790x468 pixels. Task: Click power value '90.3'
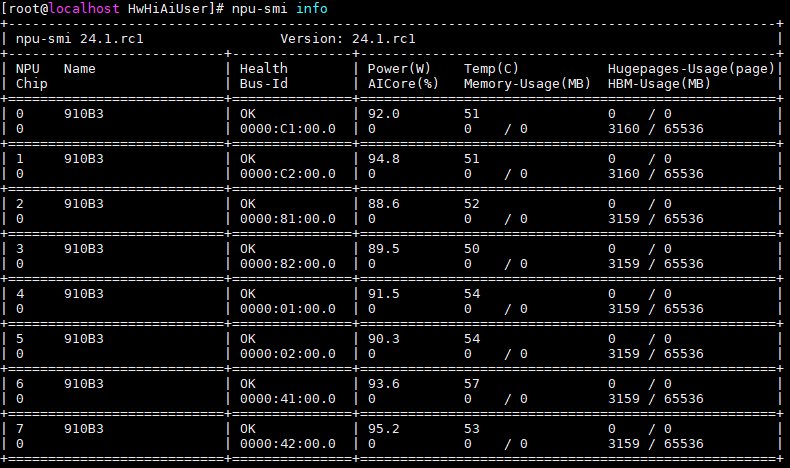(383, 339)
